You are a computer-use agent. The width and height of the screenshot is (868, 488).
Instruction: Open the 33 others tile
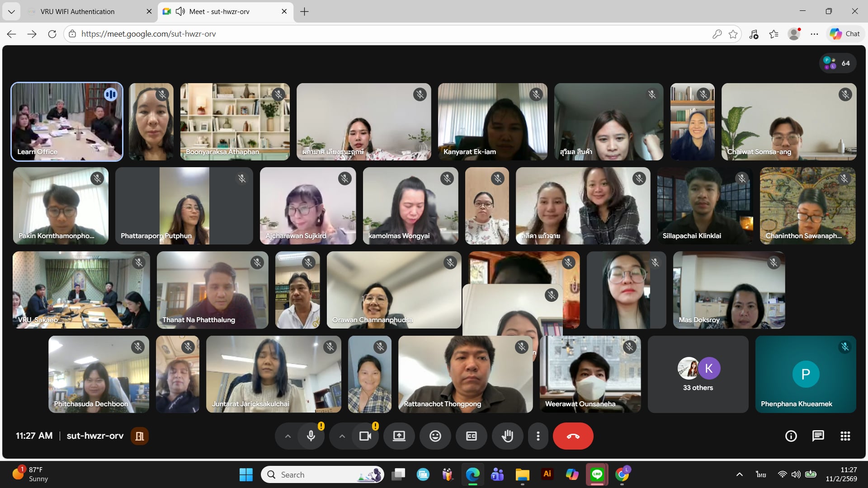click(x=698, y=374)
